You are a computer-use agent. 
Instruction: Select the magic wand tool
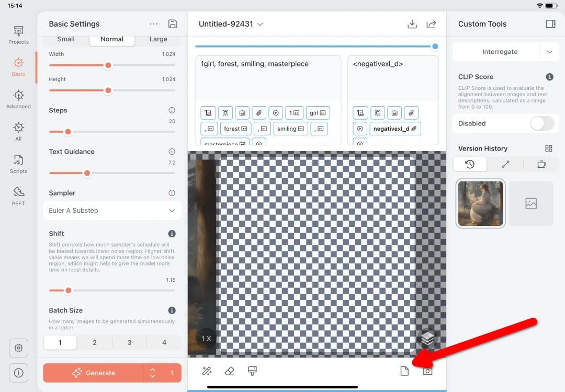coord(207,371)
